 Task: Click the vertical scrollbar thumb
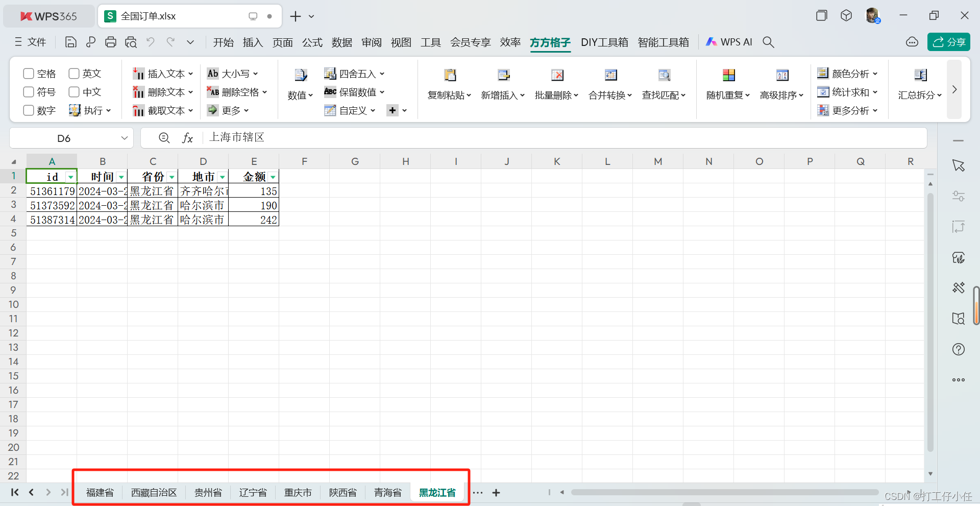(930, 322)
